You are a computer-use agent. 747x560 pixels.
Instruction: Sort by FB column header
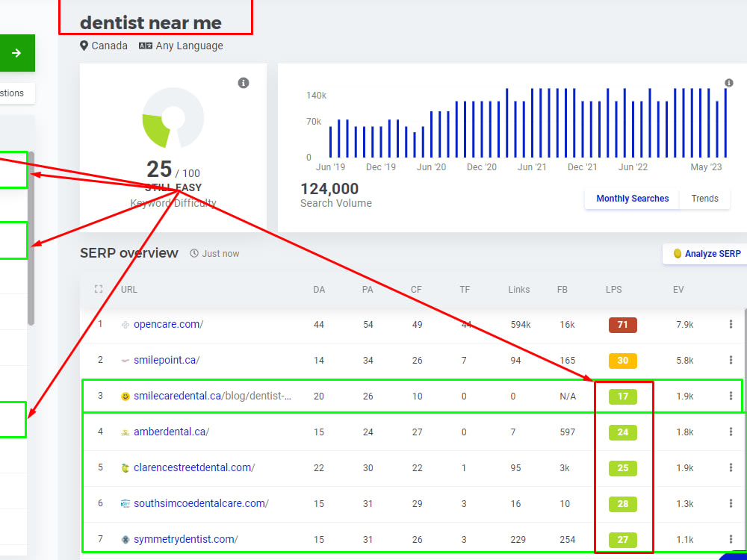click(x=562, y=290)
